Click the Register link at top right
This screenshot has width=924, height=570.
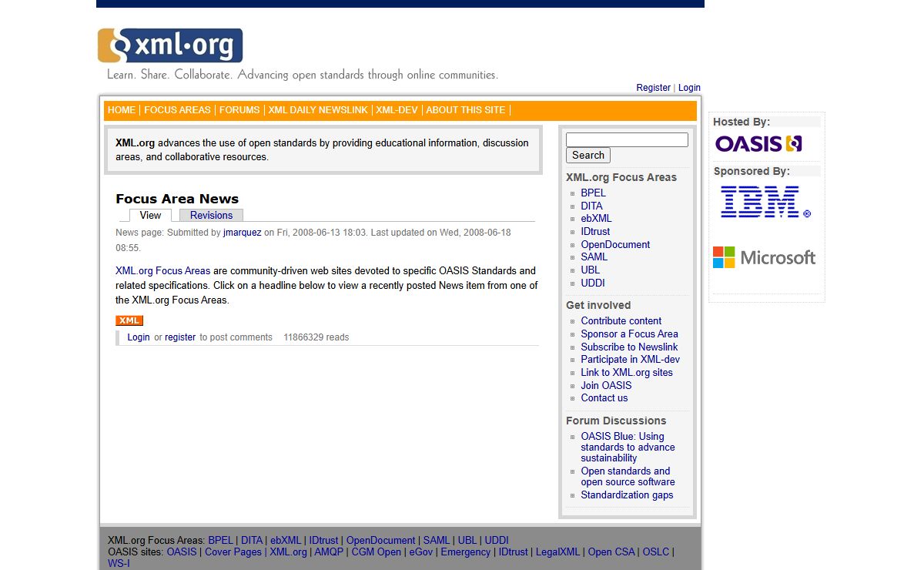click(653, 88)
